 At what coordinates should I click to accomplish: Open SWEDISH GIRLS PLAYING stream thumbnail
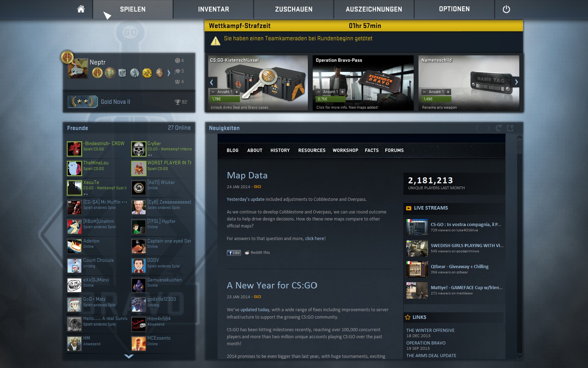tap(417, 248)
